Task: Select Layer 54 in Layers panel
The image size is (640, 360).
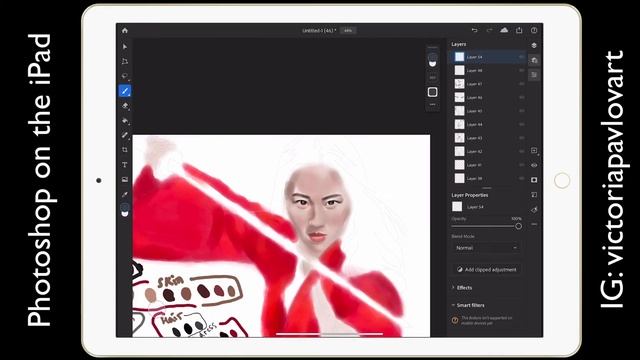Action: pos(488,57)
